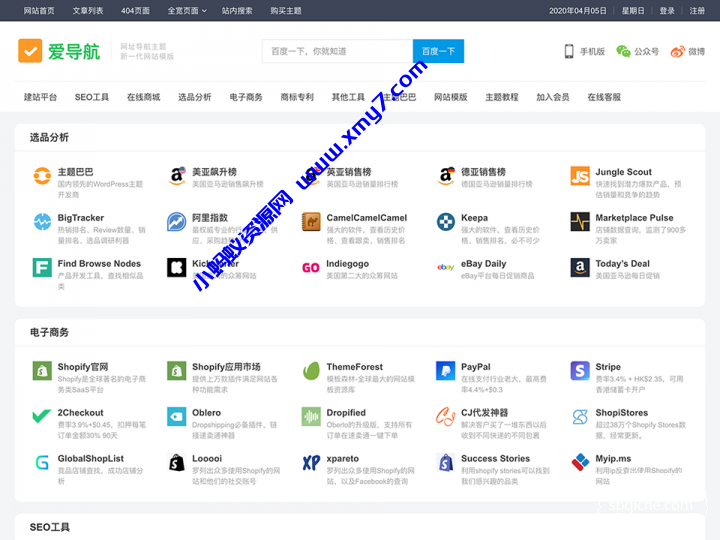This screenshot has width=720, height=540.
Task: Click the Dropified green icon
Action: [x=311, y=416]
